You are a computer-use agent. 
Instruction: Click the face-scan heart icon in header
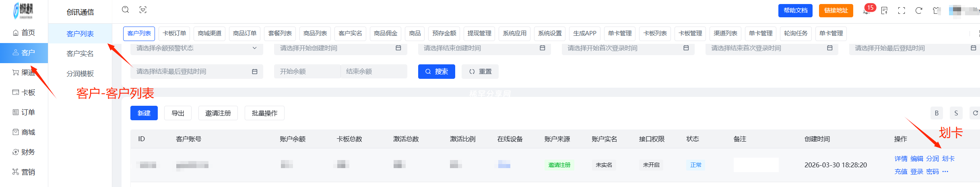[x=143, y=10]
